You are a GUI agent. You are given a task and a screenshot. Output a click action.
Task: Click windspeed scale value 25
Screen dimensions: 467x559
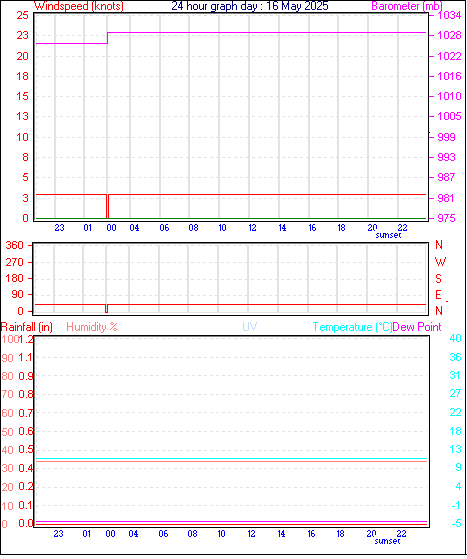click(22, 15)
